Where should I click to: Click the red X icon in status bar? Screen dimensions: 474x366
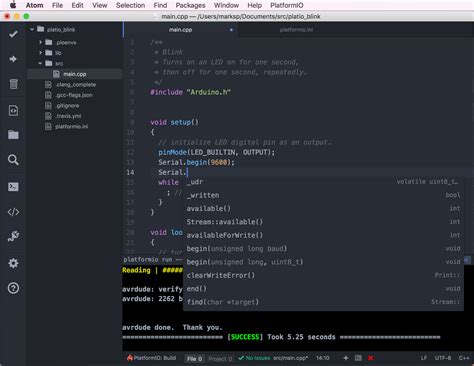(371, 358)
